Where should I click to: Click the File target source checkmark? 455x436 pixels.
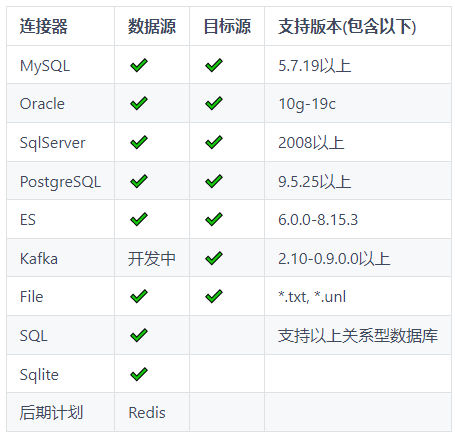pyautogui.click(x=214, y=296)
